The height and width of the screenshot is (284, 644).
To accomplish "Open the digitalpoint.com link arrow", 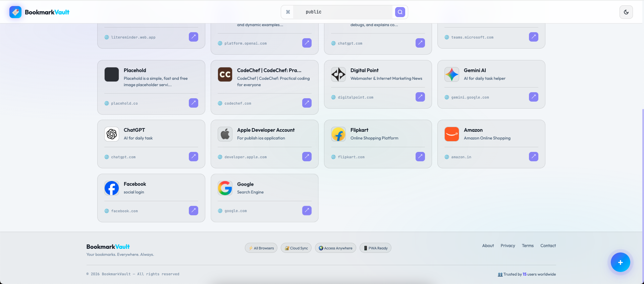I will click(420, 97).
